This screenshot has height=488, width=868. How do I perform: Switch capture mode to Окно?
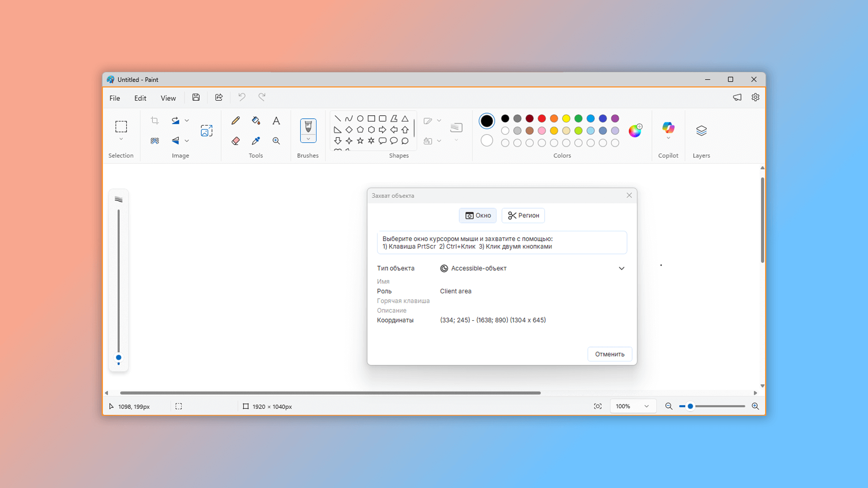(x=478, y=216)
